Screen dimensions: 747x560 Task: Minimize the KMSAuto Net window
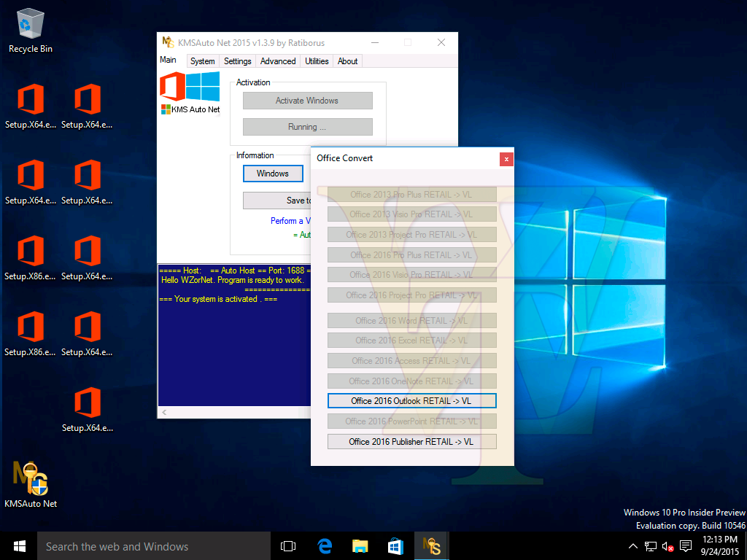[x=376, y=42]
